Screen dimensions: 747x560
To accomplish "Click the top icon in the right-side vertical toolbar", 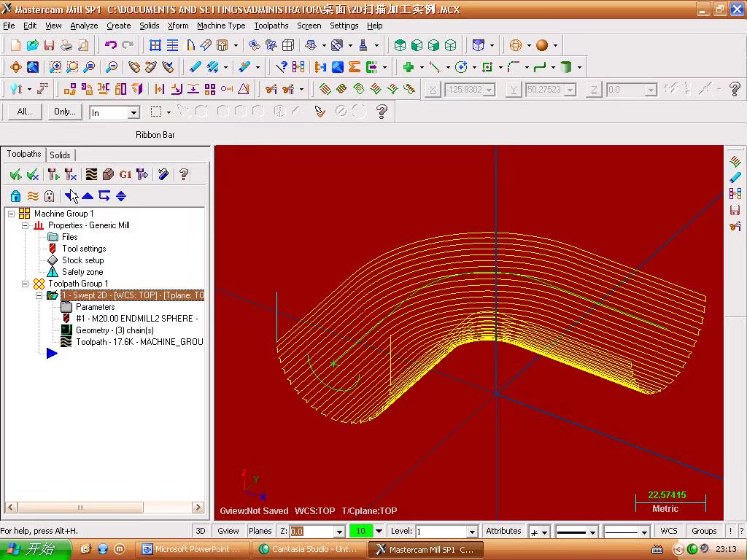I will (x=735, y=162).
